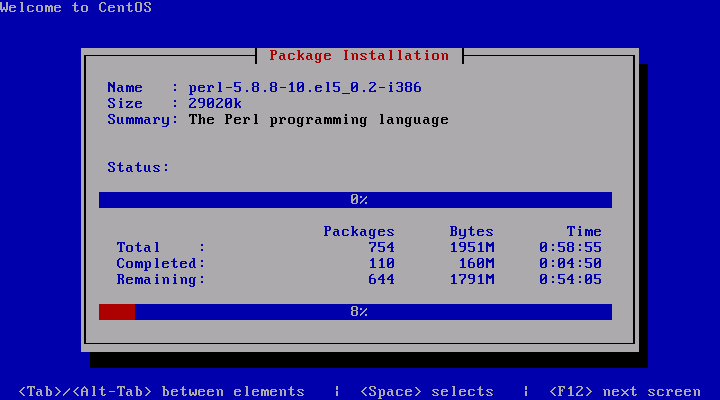
Task: Click the 'Total' row label
Action: pos(138,248)
